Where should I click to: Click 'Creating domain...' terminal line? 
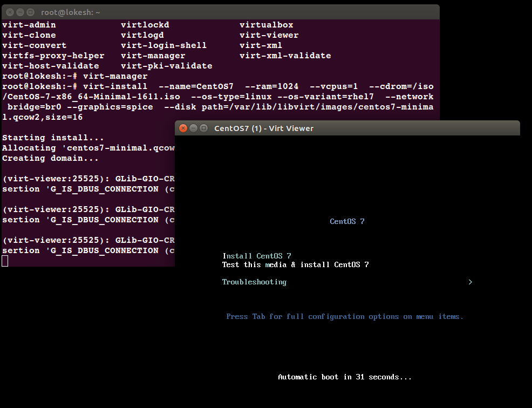(x=50, y=158)
